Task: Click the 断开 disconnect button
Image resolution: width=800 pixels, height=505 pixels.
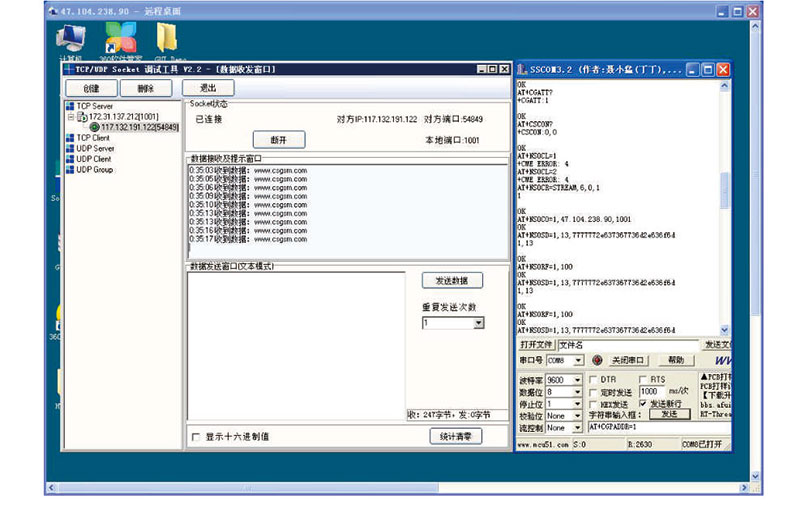Action: tap(279, 140)
